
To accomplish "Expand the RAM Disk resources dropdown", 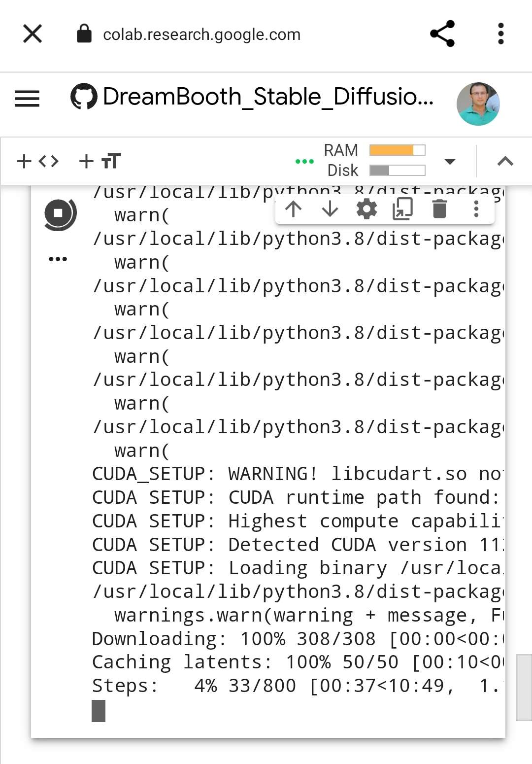I will click(450, 162).
